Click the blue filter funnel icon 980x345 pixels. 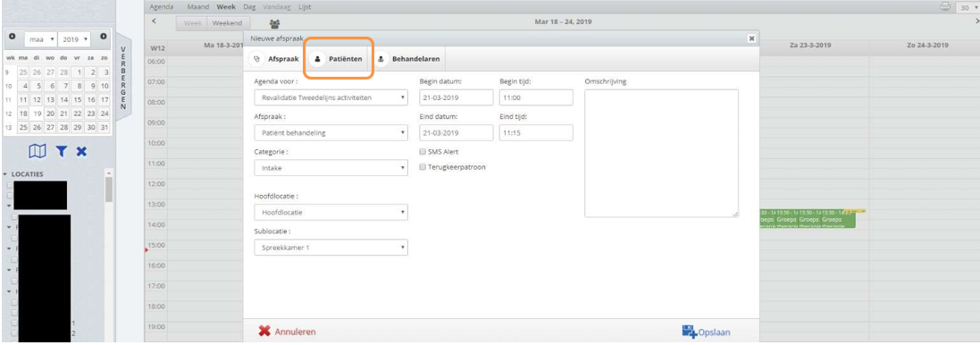point(62,151)
